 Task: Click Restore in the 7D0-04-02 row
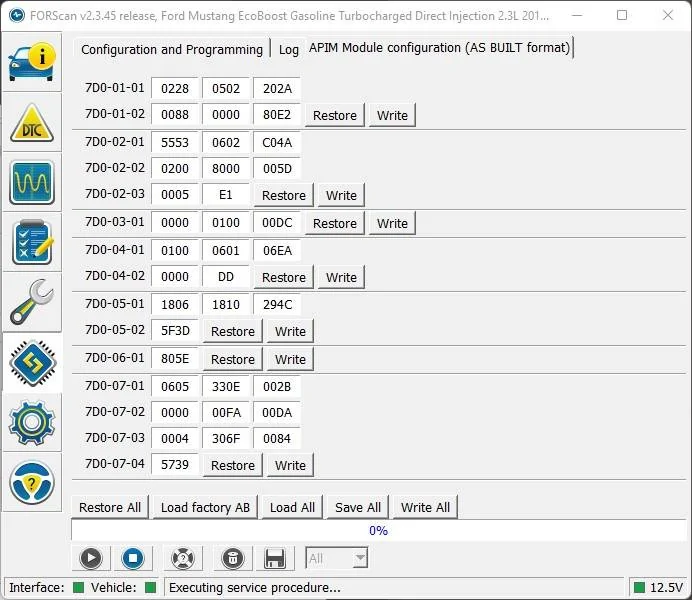tap(283, 277)
